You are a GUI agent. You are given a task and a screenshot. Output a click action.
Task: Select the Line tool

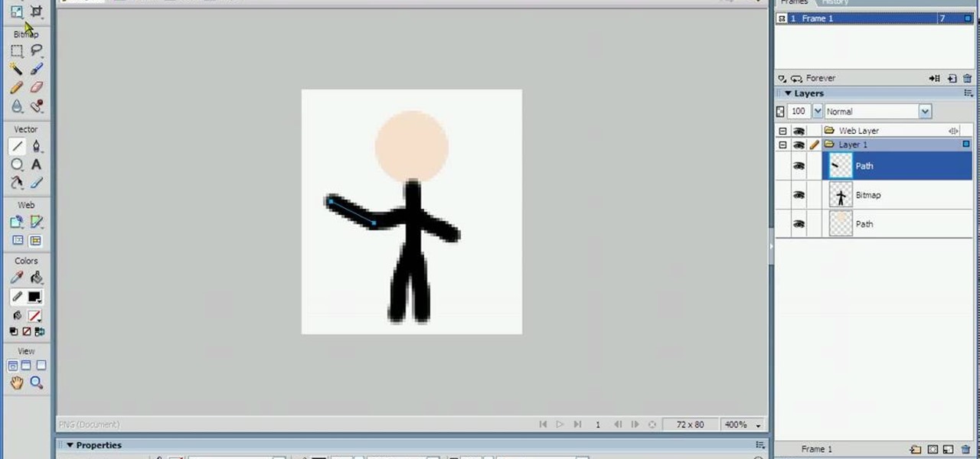(x=17, y=146)
